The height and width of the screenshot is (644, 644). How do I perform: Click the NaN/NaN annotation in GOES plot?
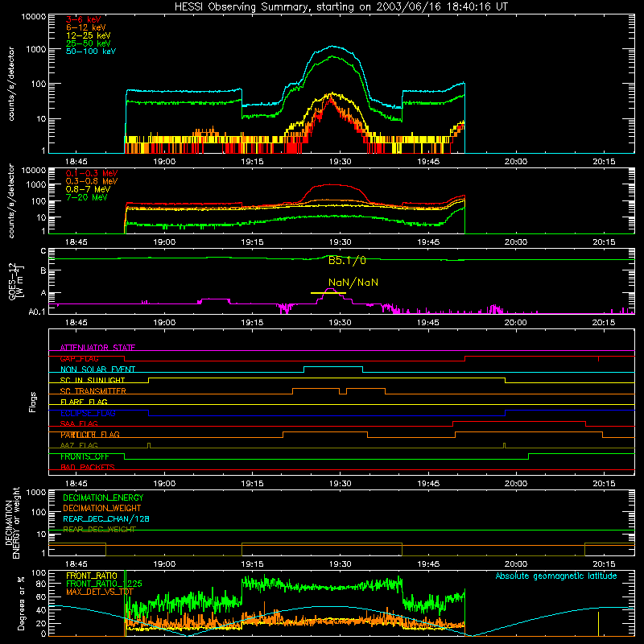coord(353,283)
